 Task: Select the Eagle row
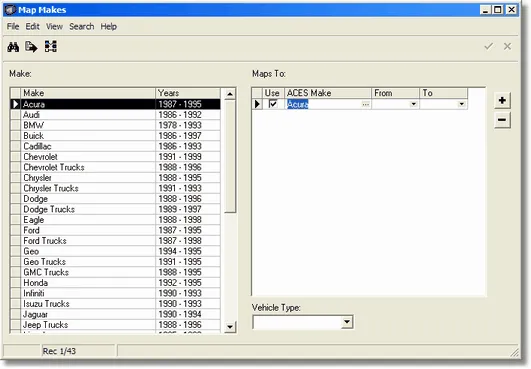point(115,220)
